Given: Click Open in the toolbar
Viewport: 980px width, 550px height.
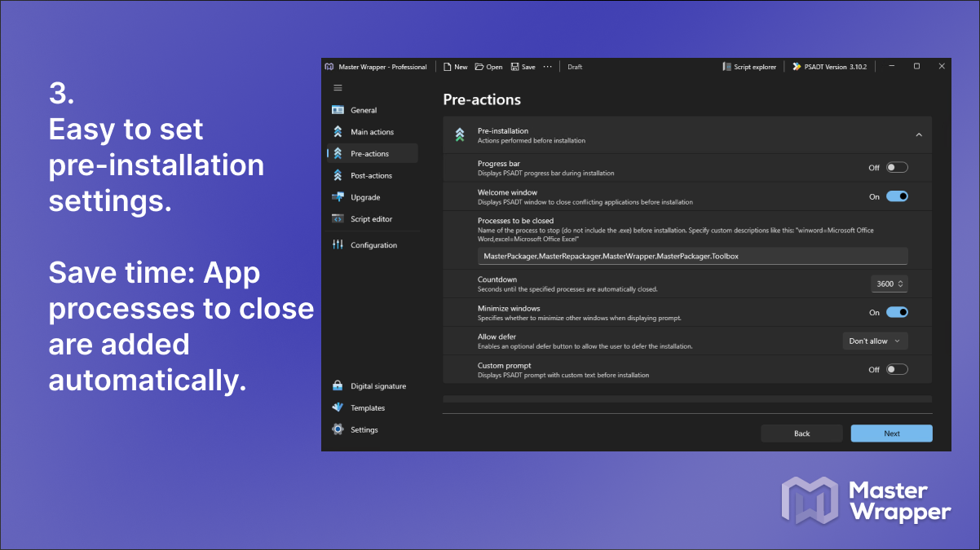Looking at the screenshot, I should point(489,67).
